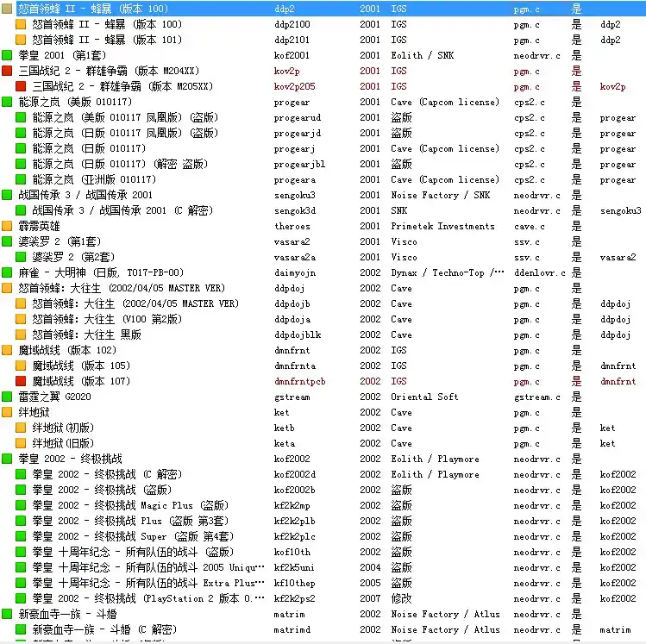The width and height of the screenshot is (646, 644).
Task: Click the green icon beside 能源之岚 (美版 010117)
Action: coord(7,102)
